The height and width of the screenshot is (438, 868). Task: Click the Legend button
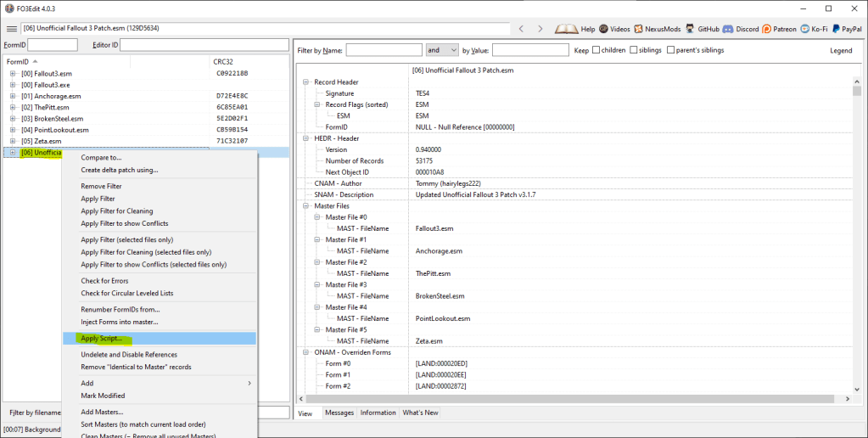[840, 50]
